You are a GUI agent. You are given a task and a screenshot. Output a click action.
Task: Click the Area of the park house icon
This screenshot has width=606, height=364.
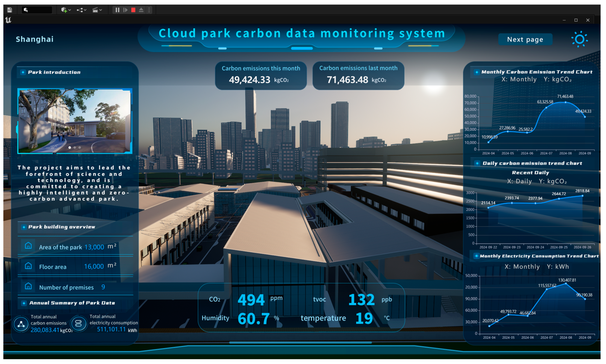pos(28,245)
